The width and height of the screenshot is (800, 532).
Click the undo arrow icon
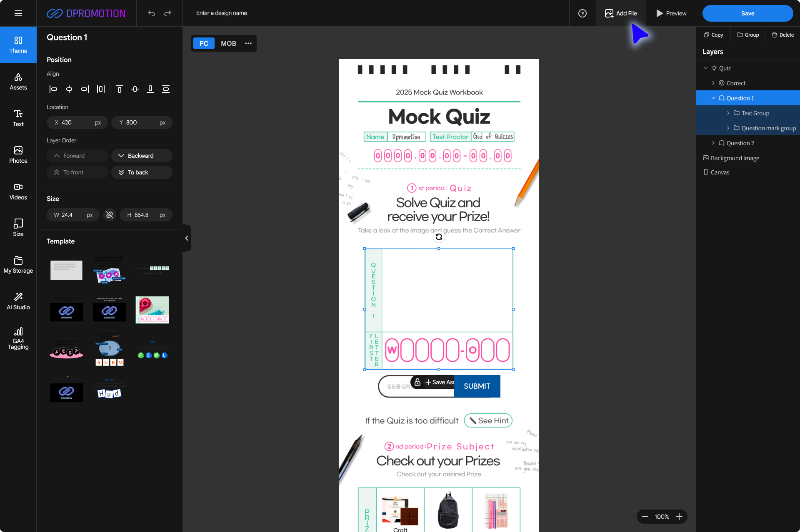[151, 13]
